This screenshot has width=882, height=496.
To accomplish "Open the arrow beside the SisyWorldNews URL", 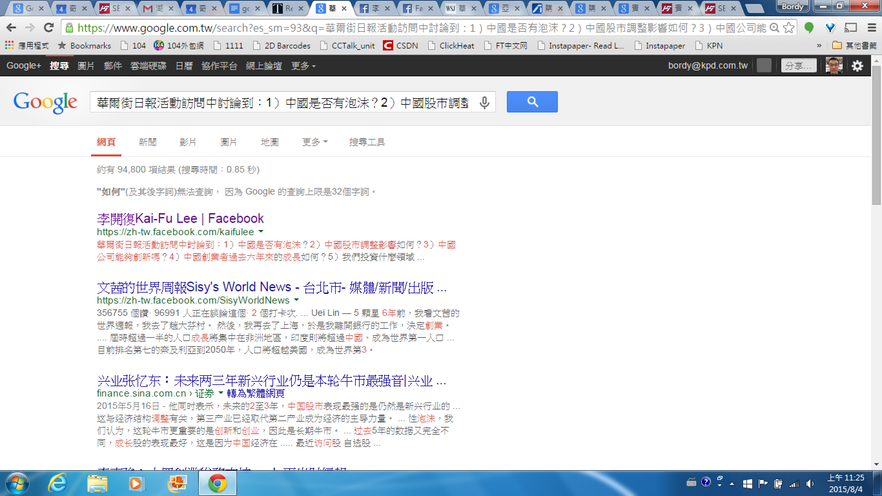I will pos(296,300).
